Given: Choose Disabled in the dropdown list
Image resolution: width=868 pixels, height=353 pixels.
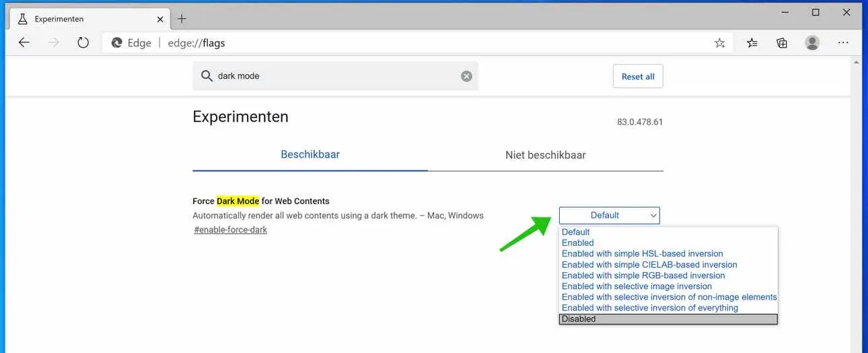Looking at the screenshot, I should (x=668, y=319).
